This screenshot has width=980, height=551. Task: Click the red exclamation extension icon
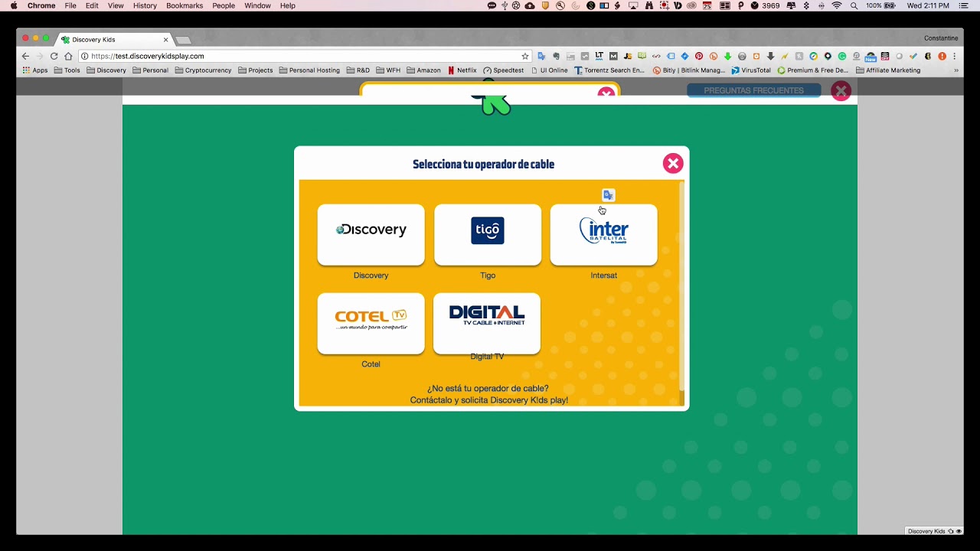(x=942, y=56)
